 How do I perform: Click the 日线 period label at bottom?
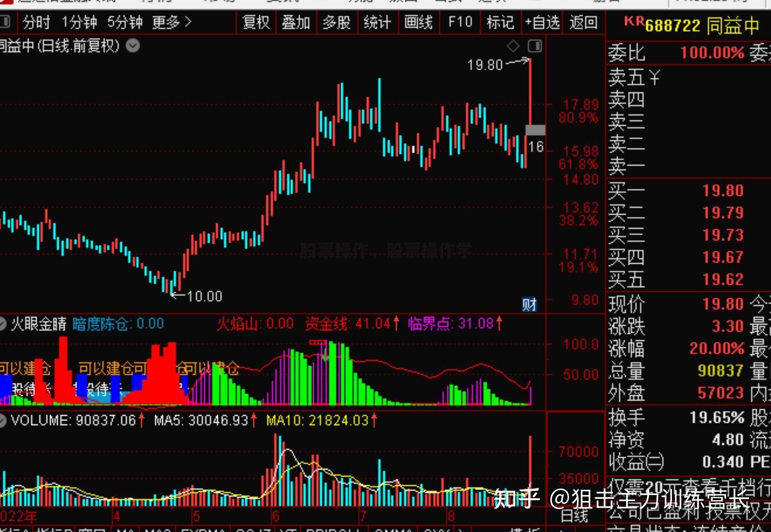pyautogui.click(x=574, y=516)
